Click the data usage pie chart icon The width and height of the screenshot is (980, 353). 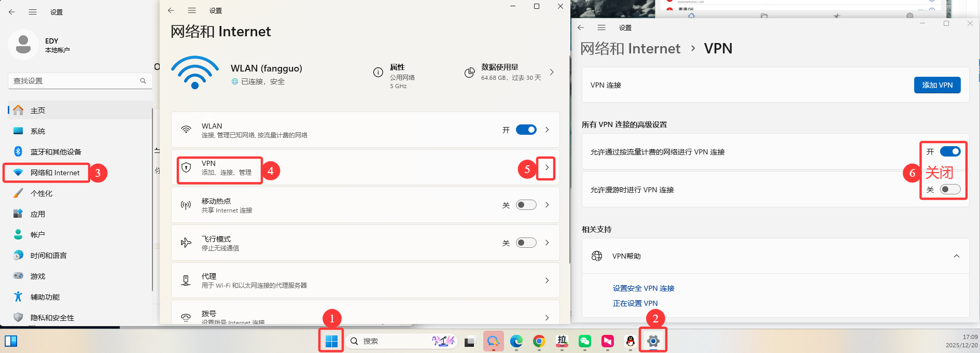point(469,73)
